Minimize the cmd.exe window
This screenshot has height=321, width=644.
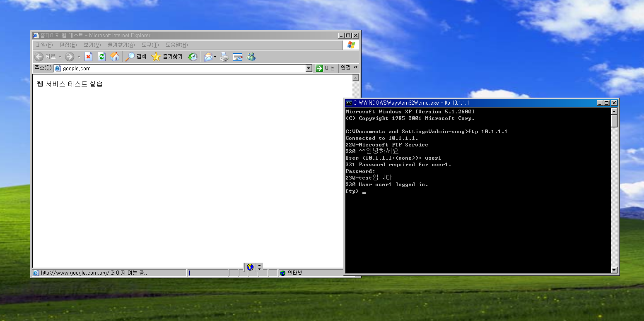click(x=600, y=103)
